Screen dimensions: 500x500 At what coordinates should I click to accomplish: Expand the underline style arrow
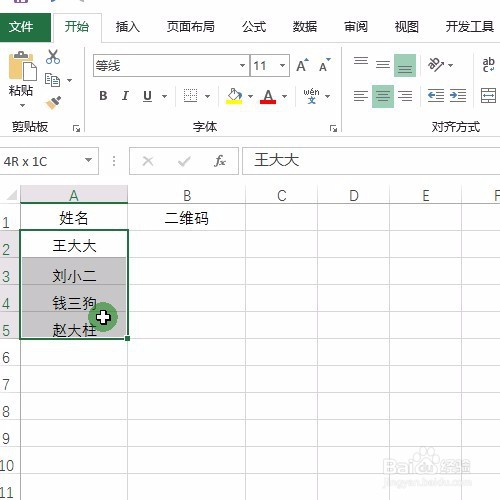pyautogui.click(x=164, y=97)
